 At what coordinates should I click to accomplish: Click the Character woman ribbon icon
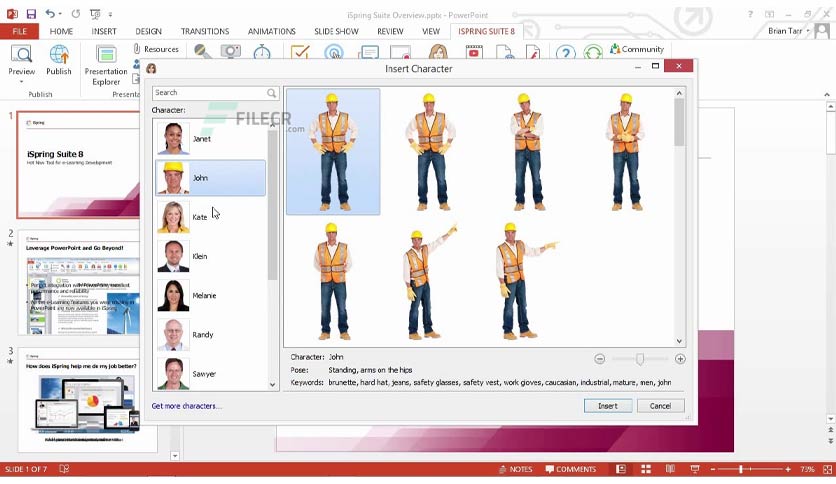(438, 52)
